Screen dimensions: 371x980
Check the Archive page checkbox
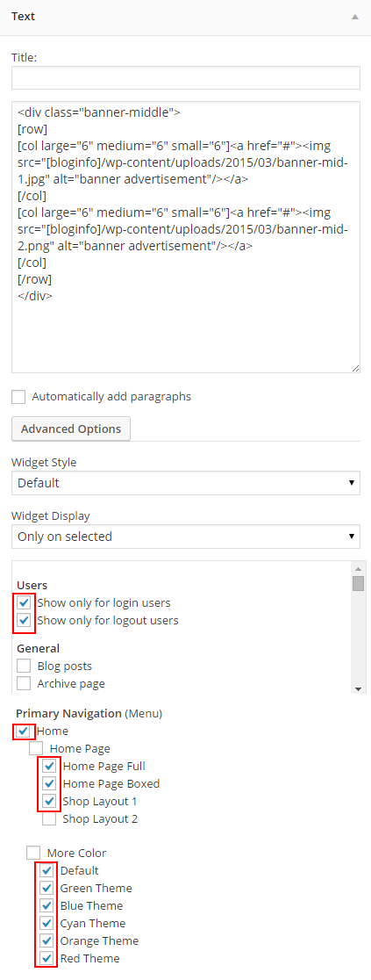click(x=24, y=684)
